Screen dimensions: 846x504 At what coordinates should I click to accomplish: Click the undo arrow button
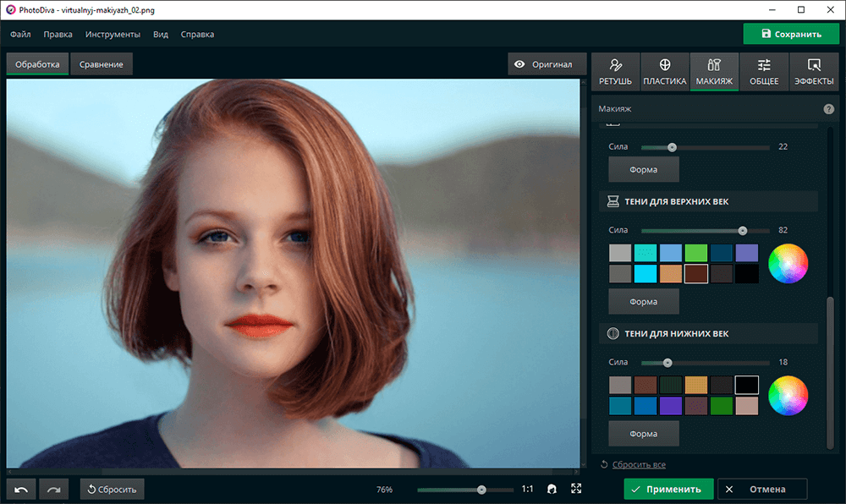pyautogui.click(x=20, y=489)
